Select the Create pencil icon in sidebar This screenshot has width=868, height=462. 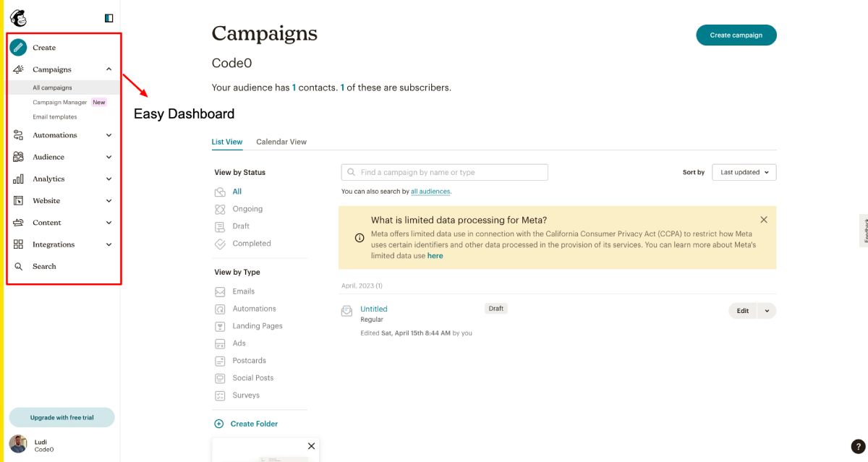(18, 47)
